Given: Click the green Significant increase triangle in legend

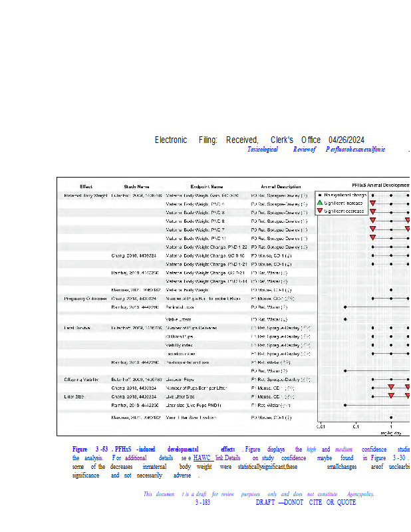Looking at the screenshot, I should [320, 203].
